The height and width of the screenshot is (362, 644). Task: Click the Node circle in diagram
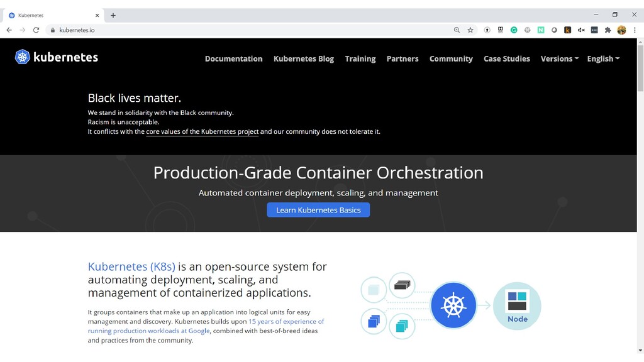tap(517, 306)
